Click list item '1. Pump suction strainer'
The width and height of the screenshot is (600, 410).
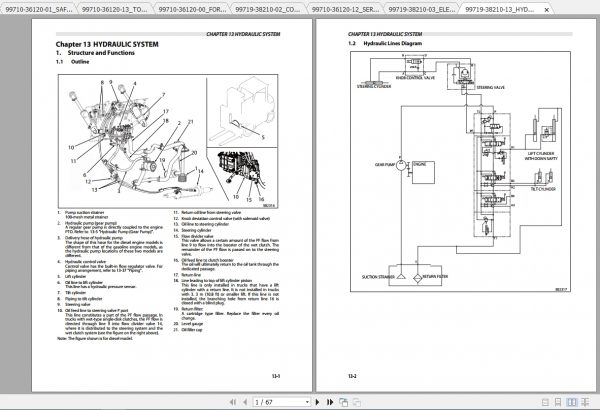pos(81,212)
